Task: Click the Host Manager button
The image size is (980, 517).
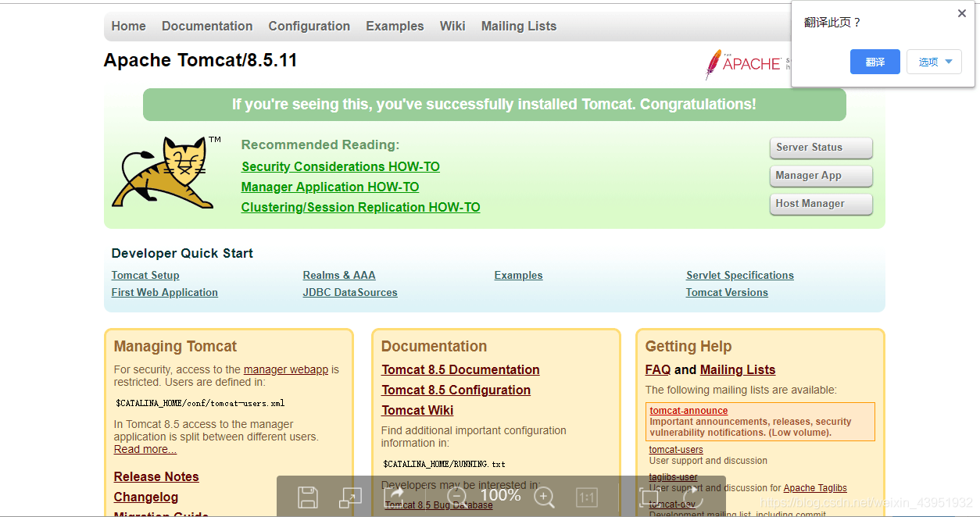Action: (x=821, y=204)
